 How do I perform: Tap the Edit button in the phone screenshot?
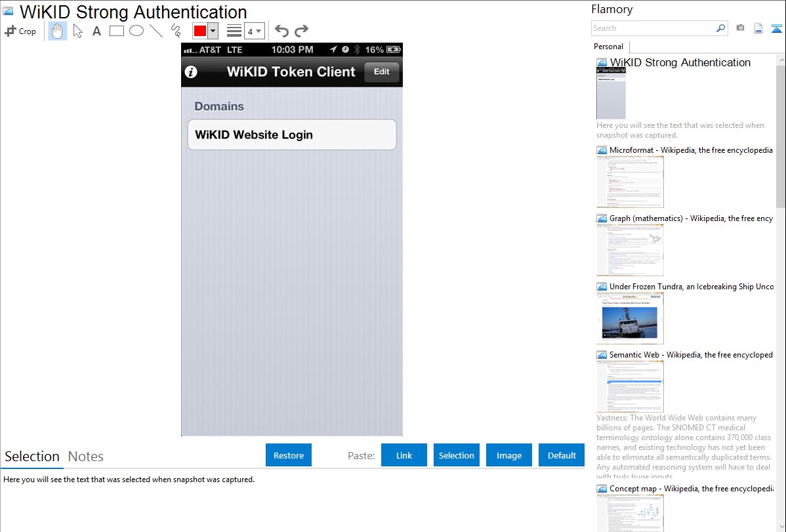click(x=381, y=72)
